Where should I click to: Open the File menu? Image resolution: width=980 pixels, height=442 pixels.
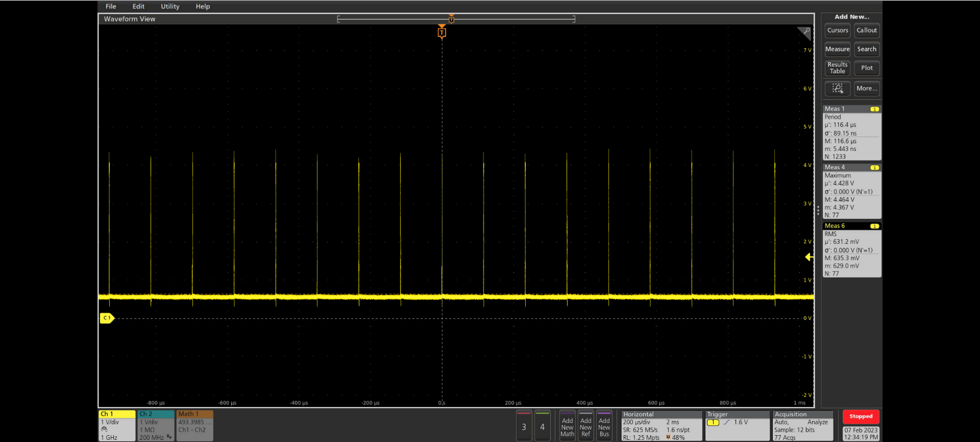click(111, 6)
